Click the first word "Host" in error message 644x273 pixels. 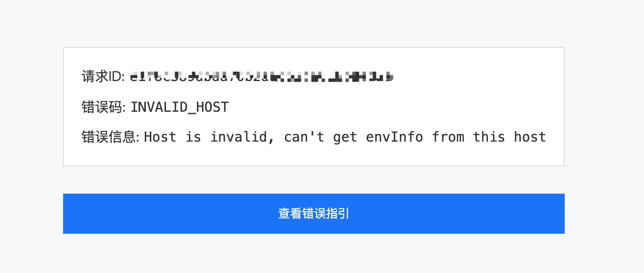pos(160,137)
